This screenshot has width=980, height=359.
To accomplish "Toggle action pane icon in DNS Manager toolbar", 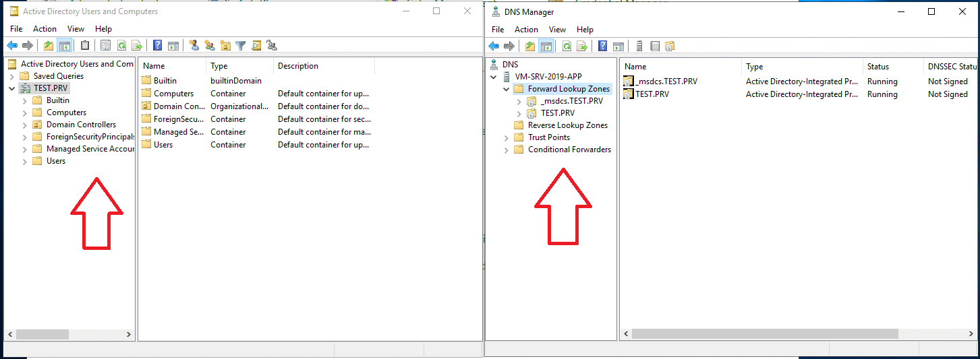I will [618, 46].
